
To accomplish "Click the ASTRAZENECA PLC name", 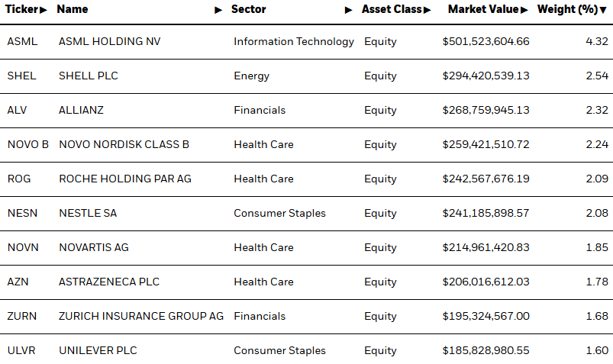I will [x=109, y=282].
